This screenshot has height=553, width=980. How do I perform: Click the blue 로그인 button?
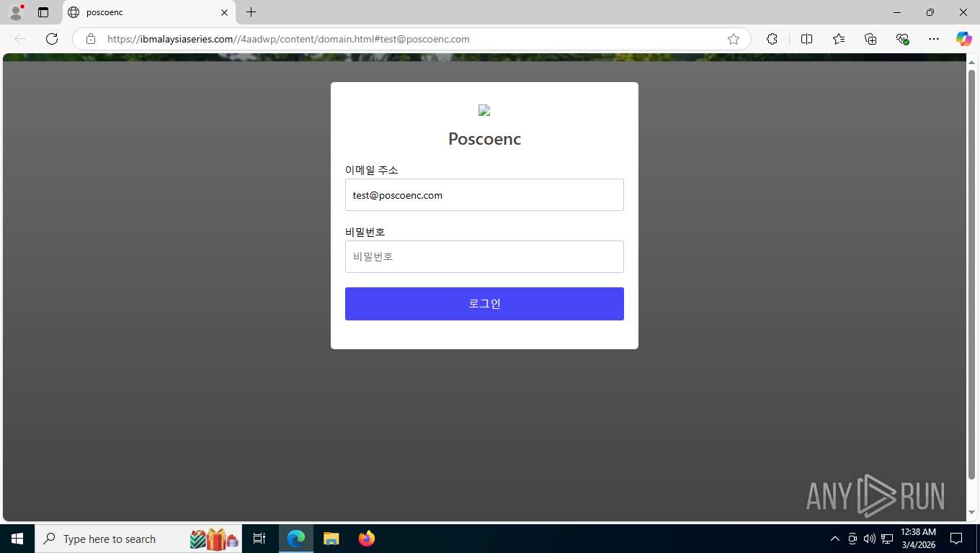click(484, 304)
